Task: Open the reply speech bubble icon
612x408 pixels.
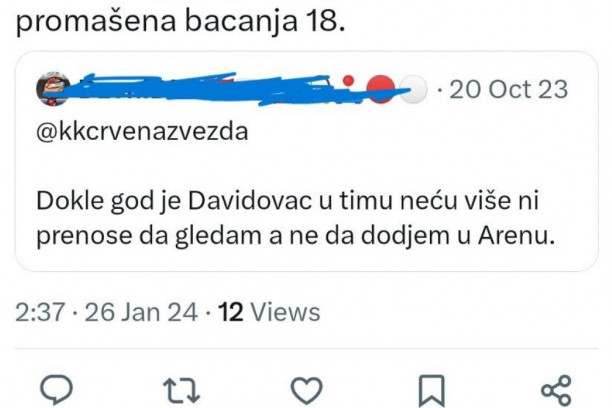Action: [x=57, y=389]
